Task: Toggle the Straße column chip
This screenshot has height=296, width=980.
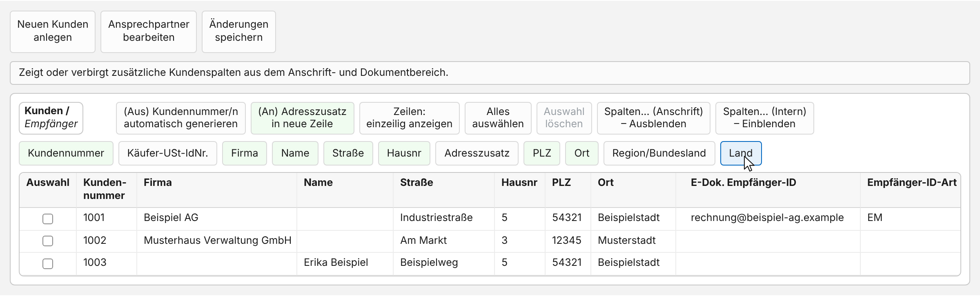Action: (348, 153)
